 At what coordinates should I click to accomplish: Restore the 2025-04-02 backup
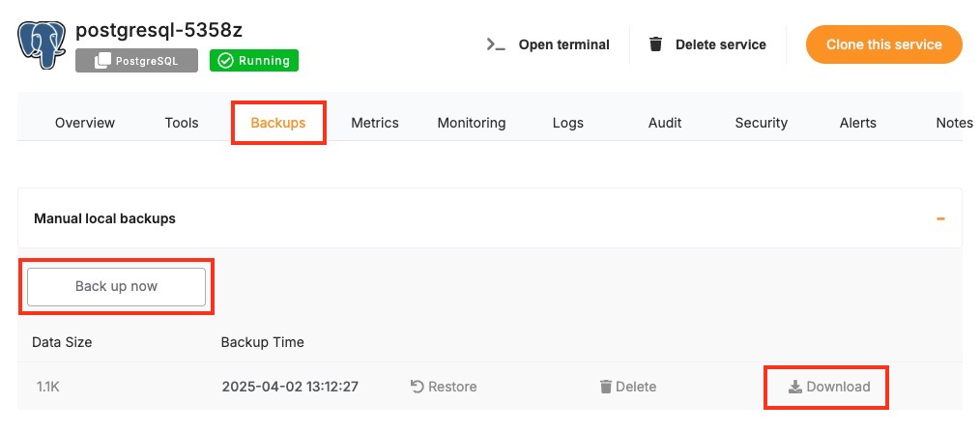(x=444, y=387)
